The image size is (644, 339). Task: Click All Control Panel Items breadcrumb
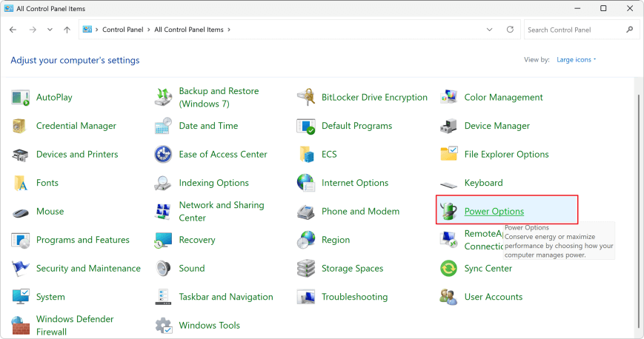click(189, 30)
